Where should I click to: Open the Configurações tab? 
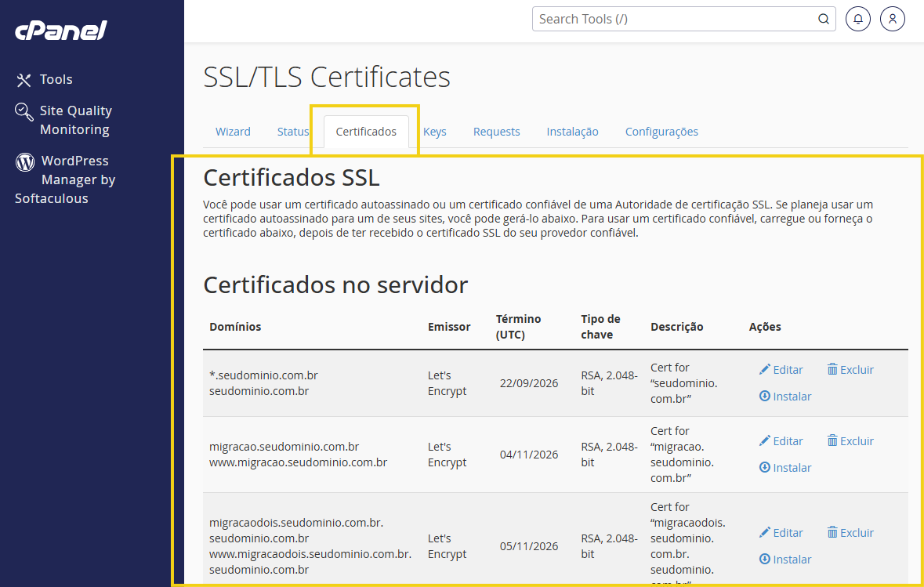coord(661,132)
